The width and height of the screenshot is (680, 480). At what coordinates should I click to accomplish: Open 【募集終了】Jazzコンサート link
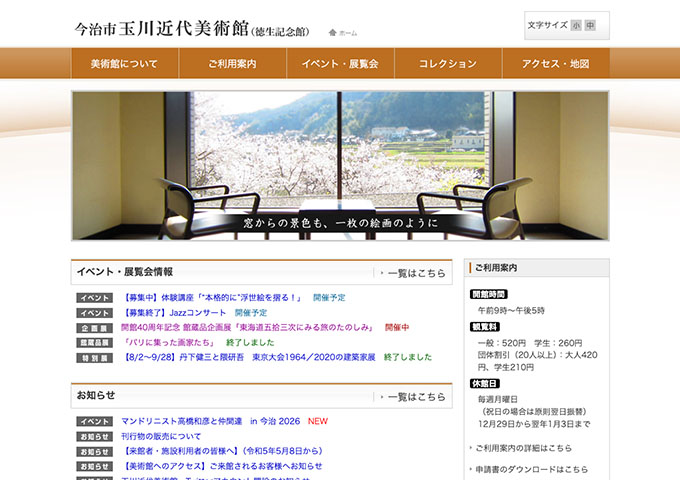pyautogui.click(x=173, y=313)
